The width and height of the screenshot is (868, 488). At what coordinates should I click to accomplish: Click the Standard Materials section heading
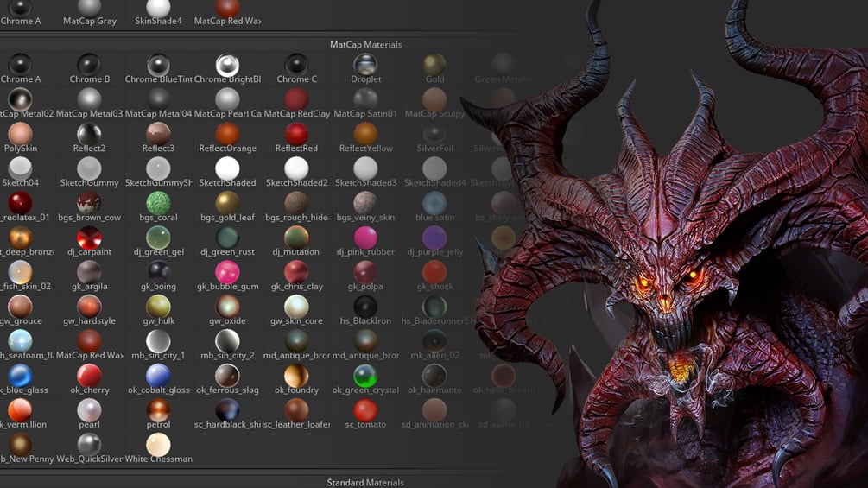[x=365, y=483]
